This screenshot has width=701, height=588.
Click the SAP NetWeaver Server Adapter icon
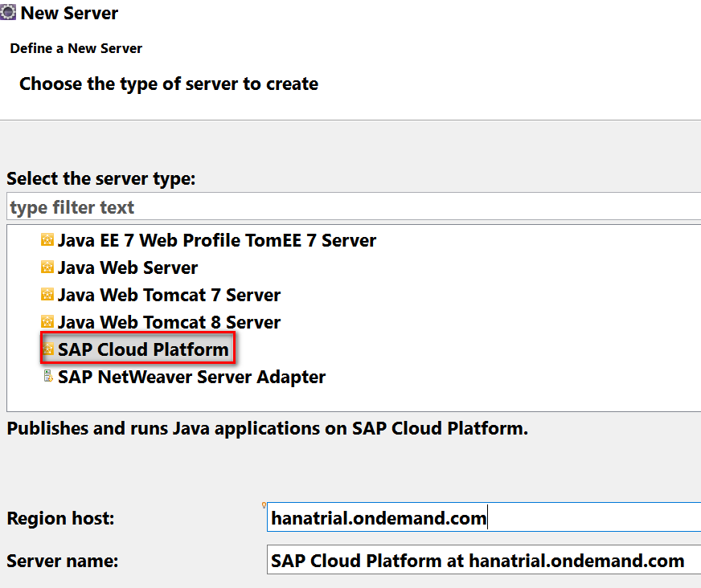(48, 377)
